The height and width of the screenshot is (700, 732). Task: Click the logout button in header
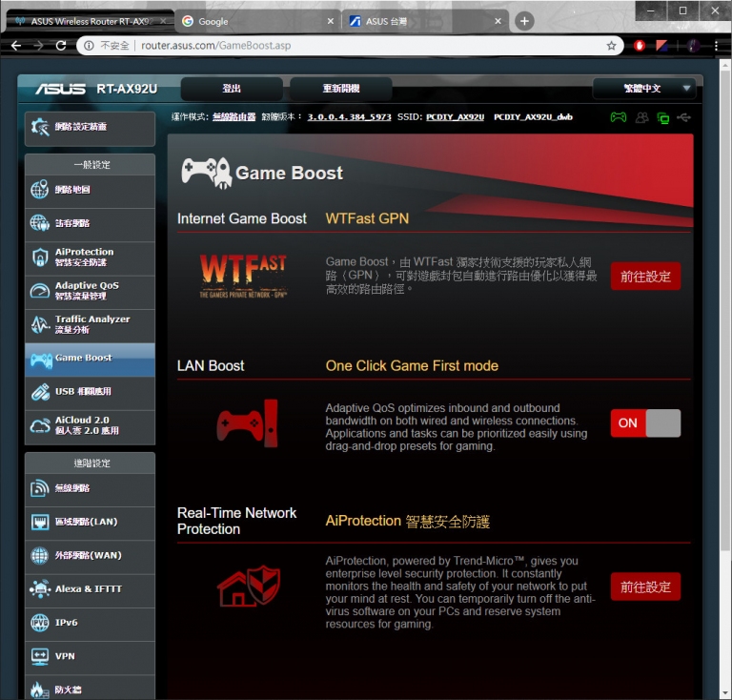tap(232, 89)
